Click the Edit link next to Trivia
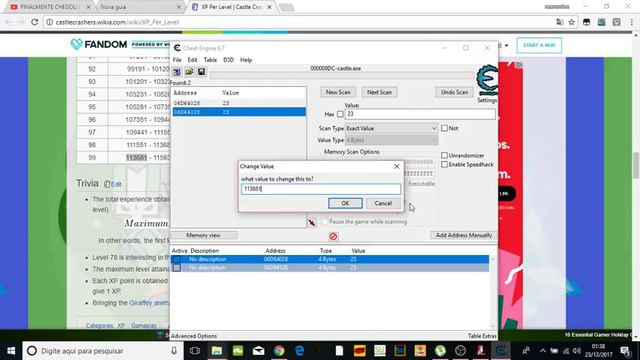The height and width of the screenshot is (360, 640). click(x=116, y=184)
